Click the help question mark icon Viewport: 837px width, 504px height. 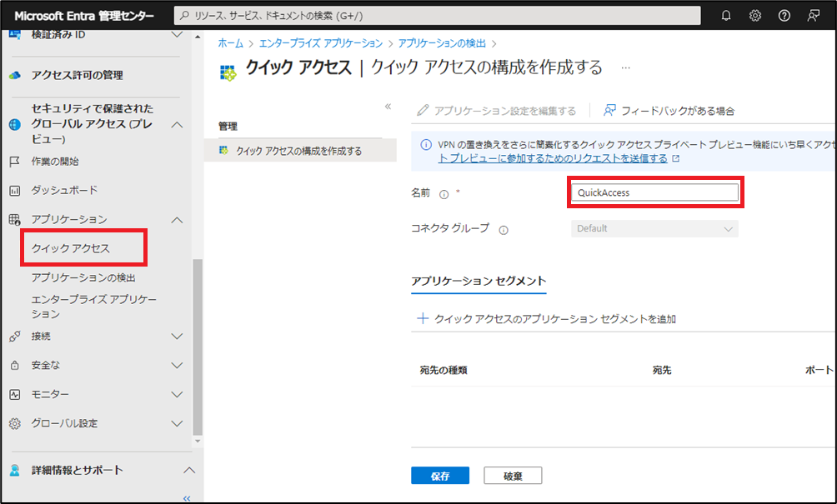pos(784,16)
